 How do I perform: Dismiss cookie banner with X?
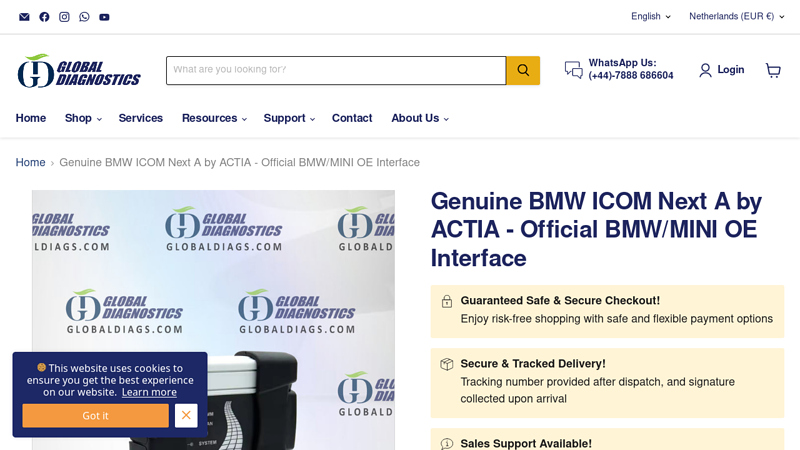point(186,415)
